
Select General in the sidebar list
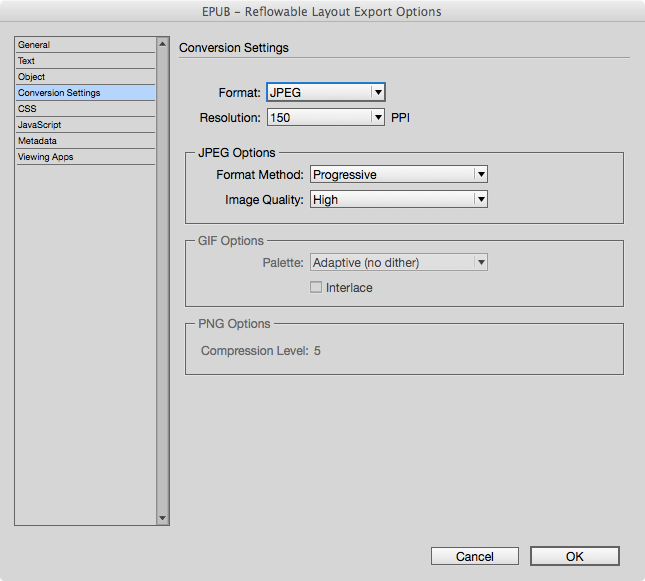coord(86,45)
